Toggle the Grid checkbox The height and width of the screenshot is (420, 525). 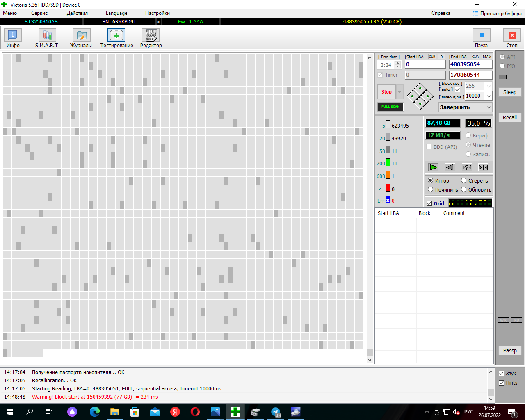click(429, 203)
